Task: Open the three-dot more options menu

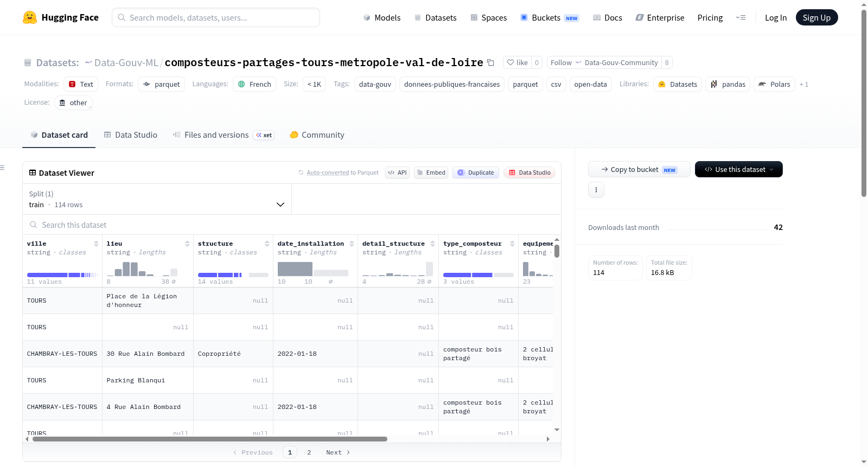Action: [596, 190]
